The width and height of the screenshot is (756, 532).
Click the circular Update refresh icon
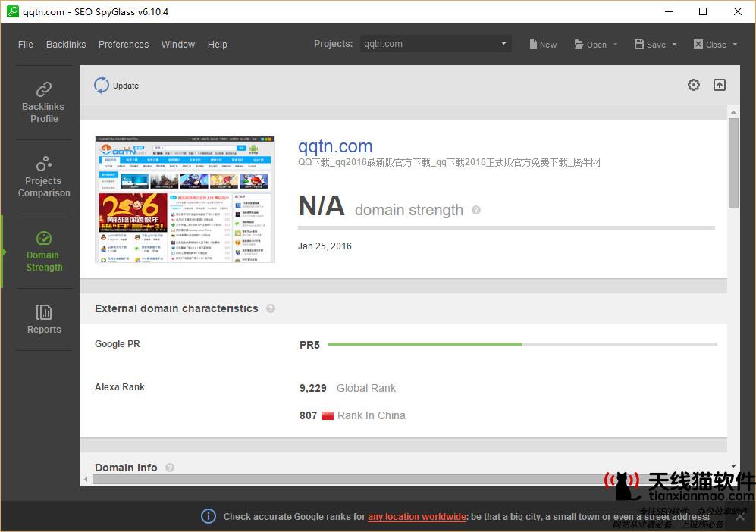102,86
